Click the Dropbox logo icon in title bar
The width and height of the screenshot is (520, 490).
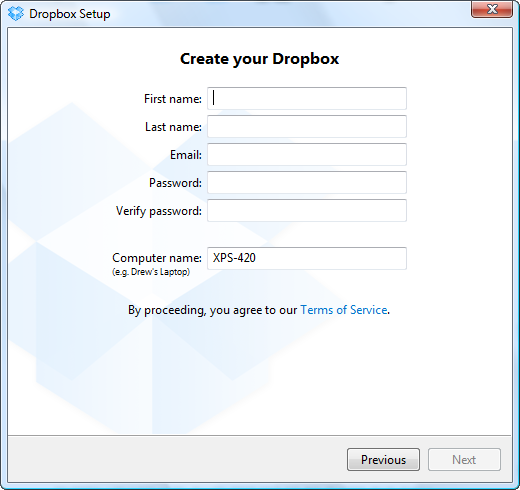click(x=16, y=14)
